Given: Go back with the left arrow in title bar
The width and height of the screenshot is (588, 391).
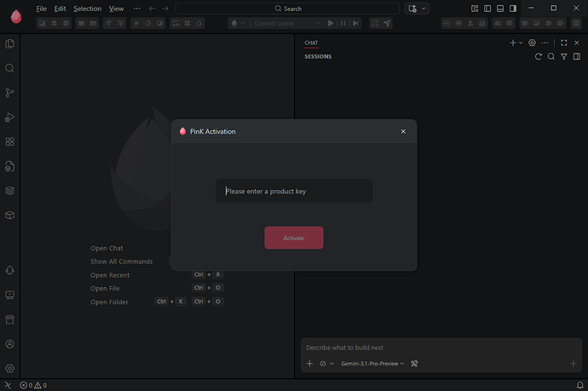Looking at the screenshot, I should 152,9.
